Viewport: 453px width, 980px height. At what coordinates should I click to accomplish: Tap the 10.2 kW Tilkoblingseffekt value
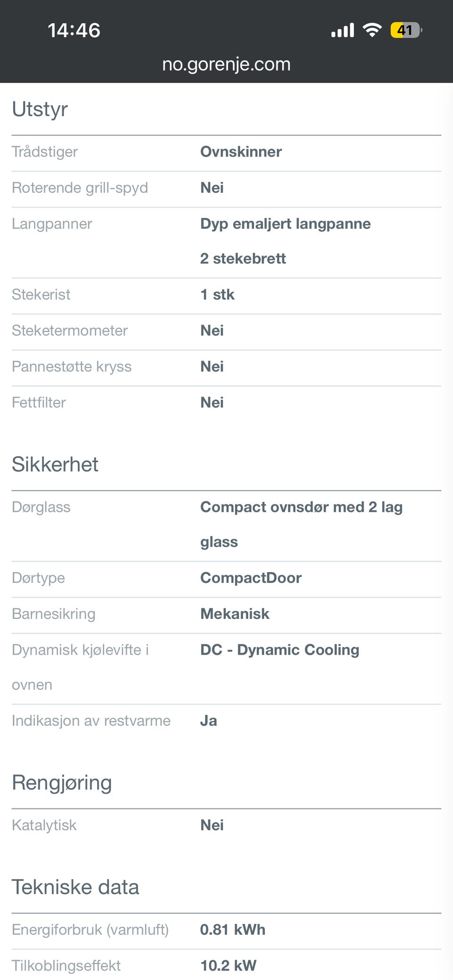228,966
